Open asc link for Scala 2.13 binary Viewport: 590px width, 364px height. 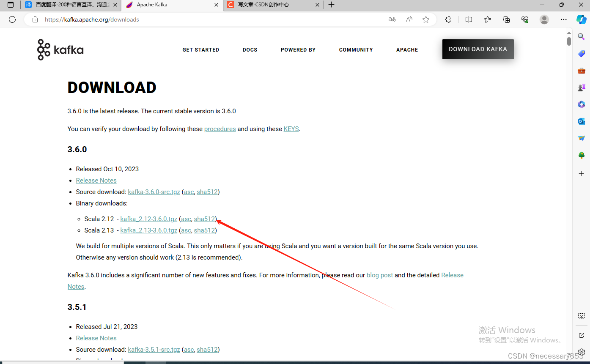186,230
